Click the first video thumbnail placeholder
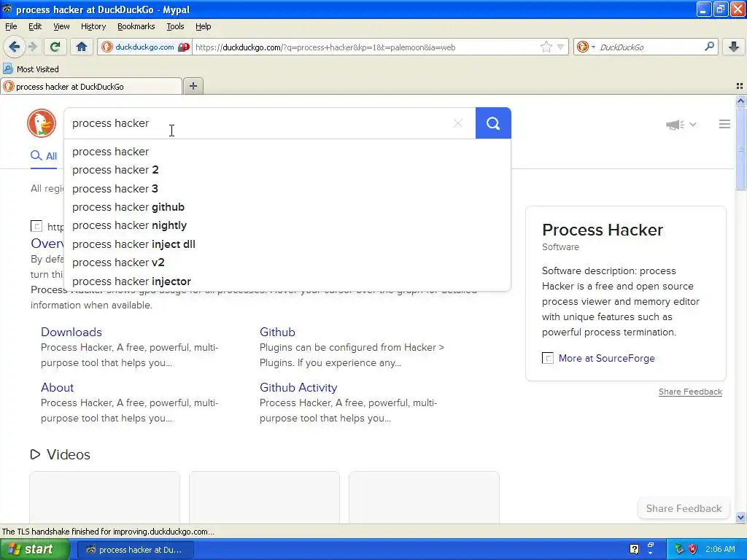747x560 pixels. [105, 497]
